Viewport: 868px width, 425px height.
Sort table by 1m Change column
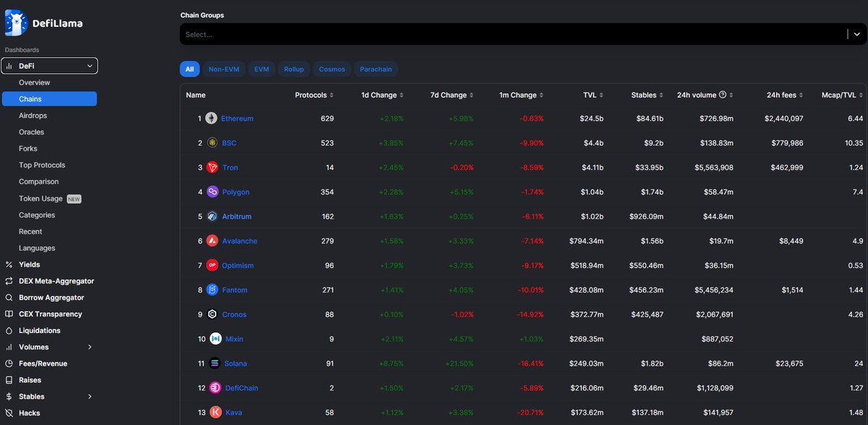pyautogui.click(x=522, y=95)
